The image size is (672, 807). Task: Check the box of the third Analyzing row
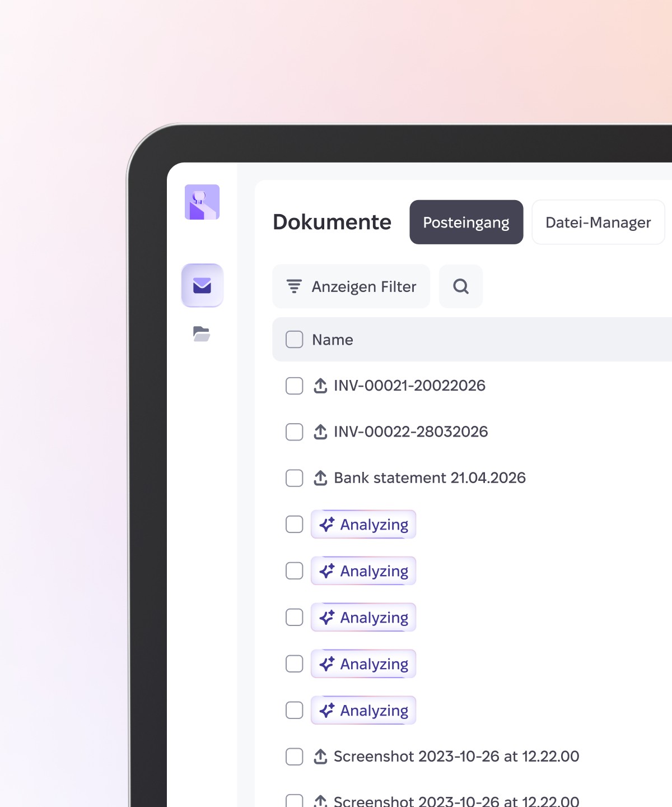coord(295,618)
